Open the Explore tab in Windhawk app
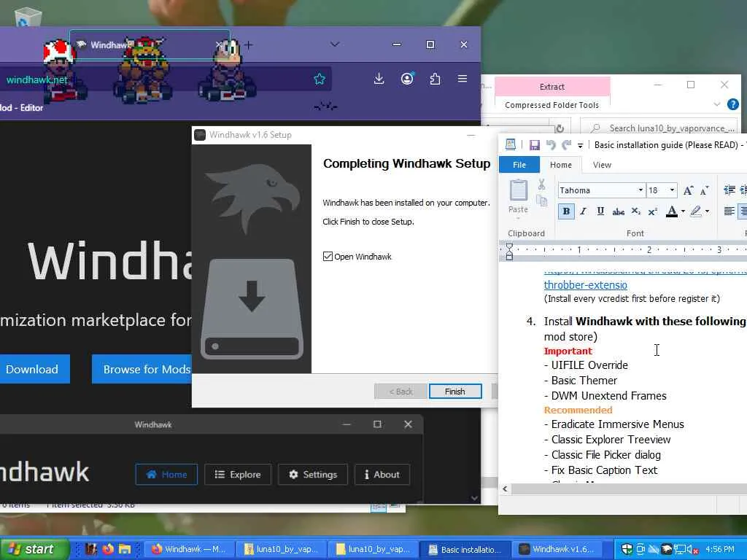Screen dimensions: 747x560 coord(238,474)
